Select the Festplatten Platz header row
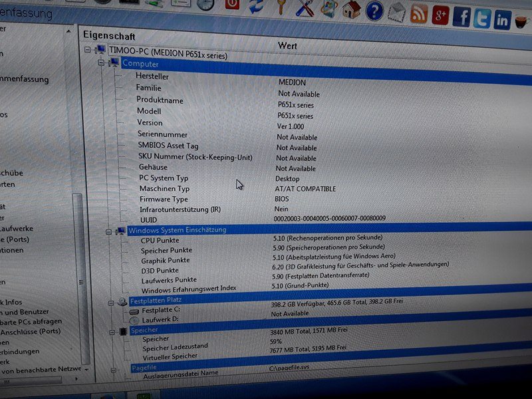This screenshot has height=399, width=532. click(331, 294)
